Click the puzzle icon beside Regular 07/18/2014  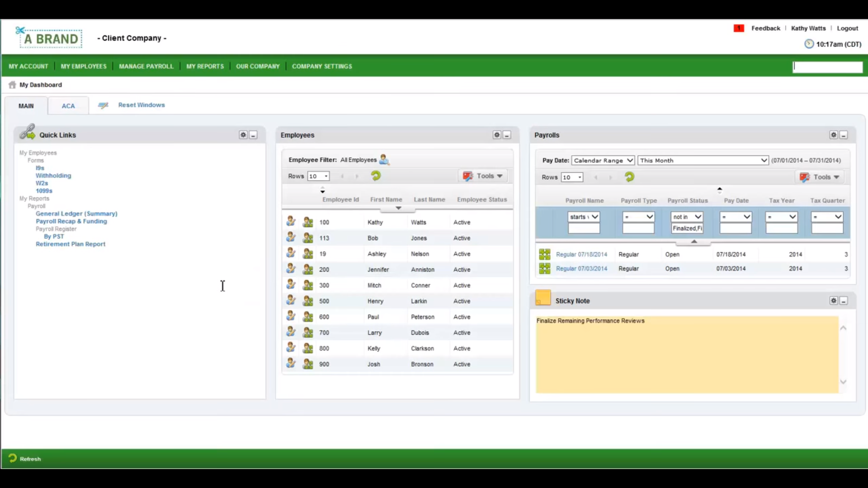[545, 254]
